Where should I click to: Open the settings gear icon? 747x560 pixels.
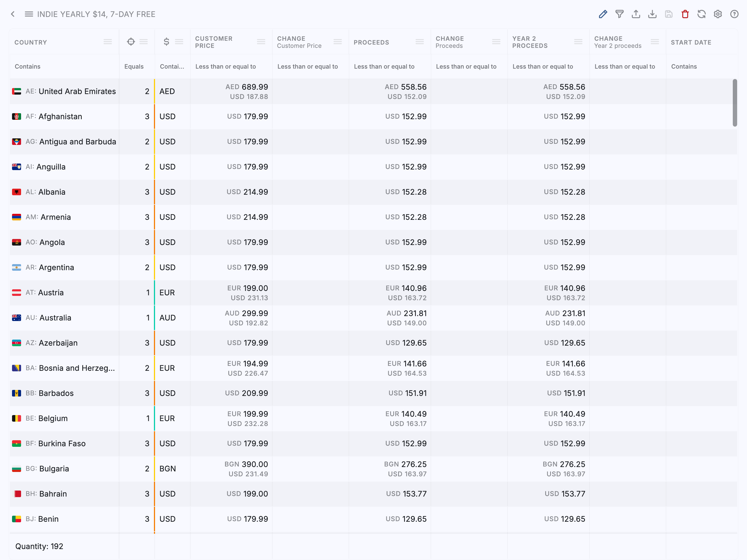click(x=718, y=14)
